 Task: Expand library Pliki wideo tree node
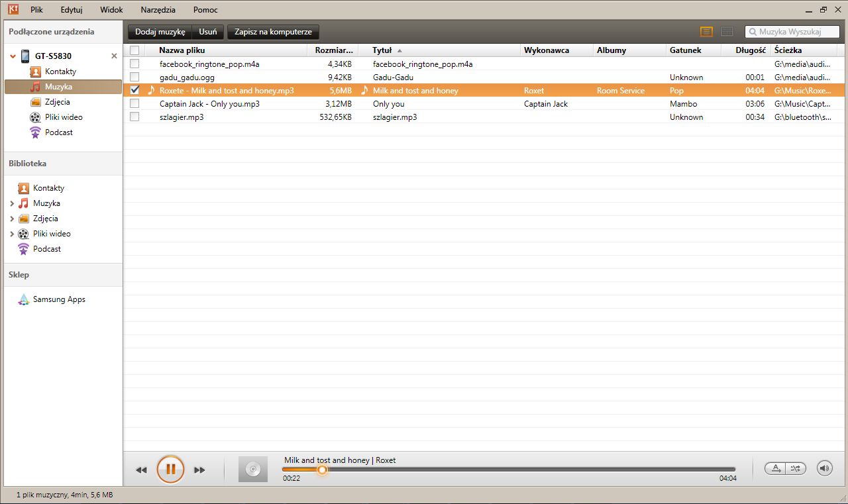coord(12,234)
